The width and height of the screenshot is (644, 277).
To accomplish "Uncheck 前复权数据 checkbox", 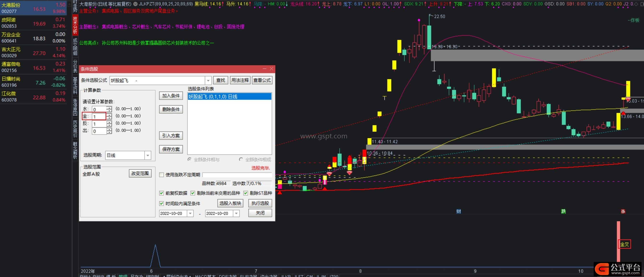I will [x=161, y=193].
